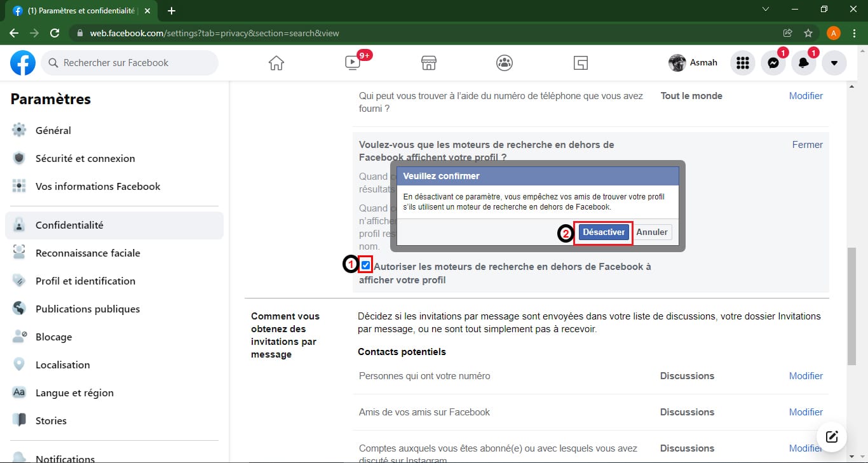Click the Asmah profile picture

677,63
